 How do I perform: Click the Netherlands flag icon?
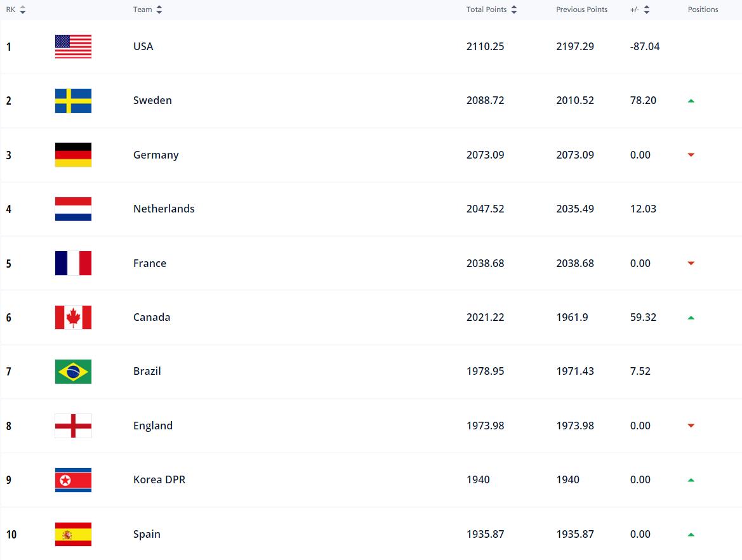click(73, 209)
